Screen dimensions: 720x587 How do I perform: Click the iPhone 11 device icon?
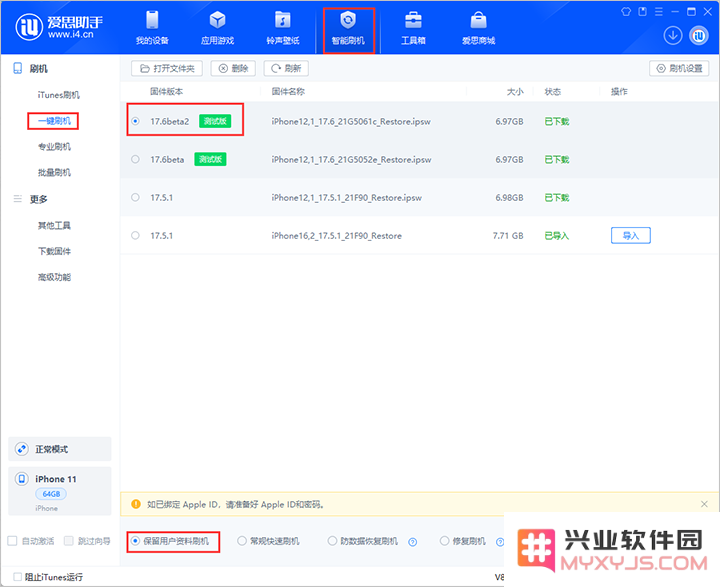[x=22, y=479]
